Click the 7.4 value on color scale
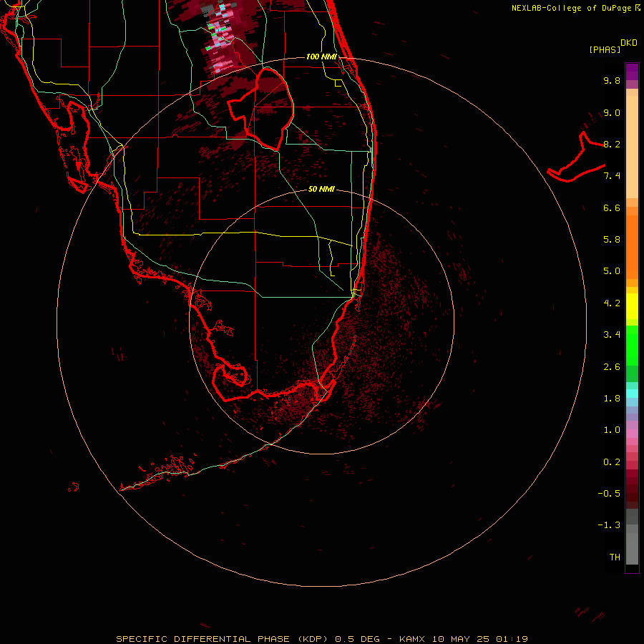Viewport: 644px width, 644px height. (612, 176)
